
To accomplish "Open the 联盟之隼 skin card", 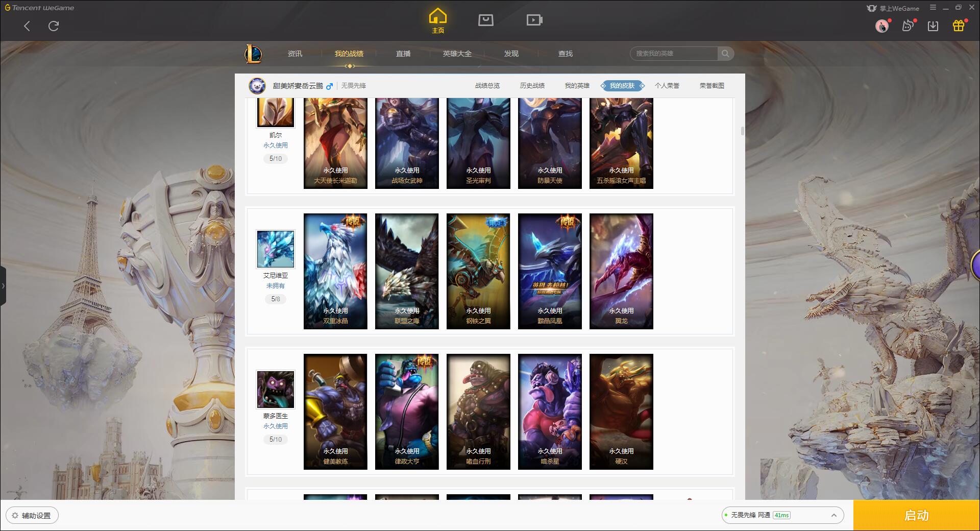I will (x=407, y=271).
